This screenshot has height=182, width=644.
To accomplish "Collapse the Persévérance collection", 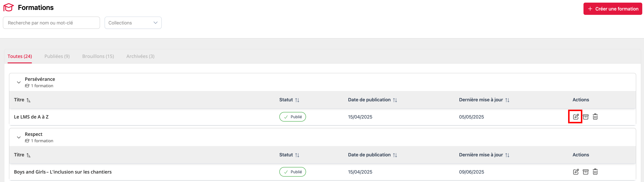I will click(x=19, y=82).
